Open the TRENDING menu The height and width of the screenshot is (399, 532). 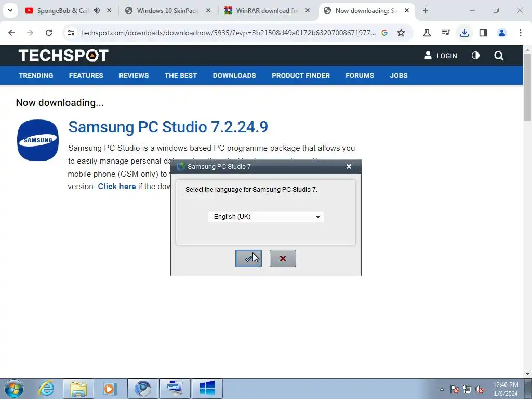click(x=36, y=76)
